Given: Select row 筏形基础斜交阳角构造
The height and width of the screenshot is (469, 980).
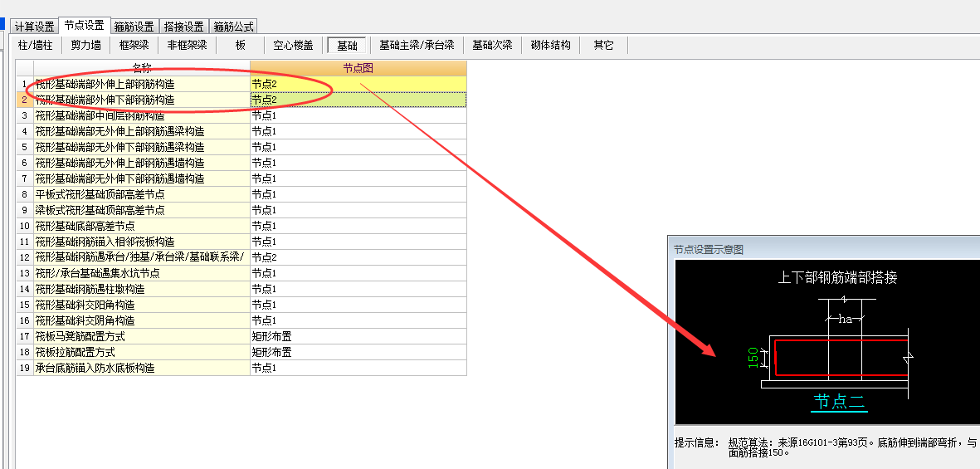Looking at the screenshot, I should (142, 305).
